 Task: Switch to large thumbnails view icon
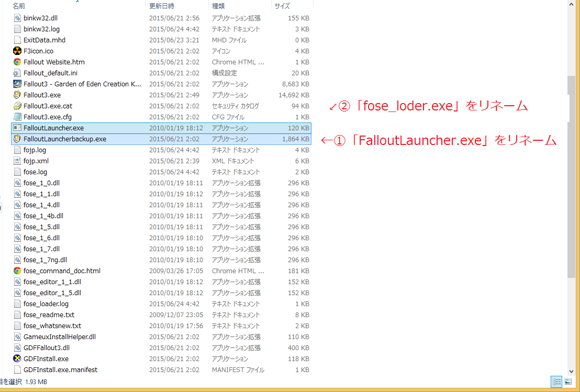coord(568,382)
